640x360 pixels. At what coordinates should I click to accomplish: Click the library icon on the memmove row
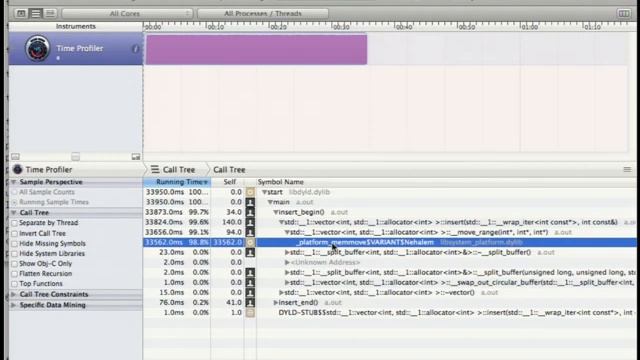tap(250, 242)
